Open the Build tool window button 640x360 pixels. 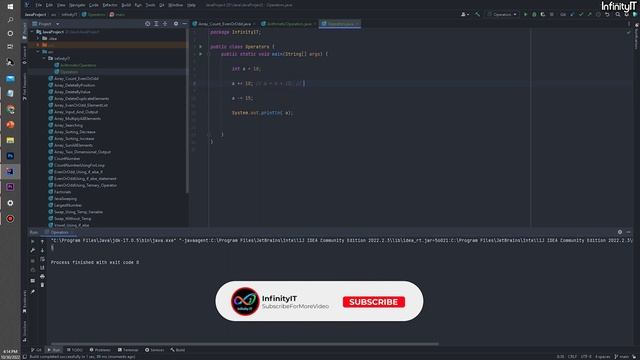coord(178,350)
